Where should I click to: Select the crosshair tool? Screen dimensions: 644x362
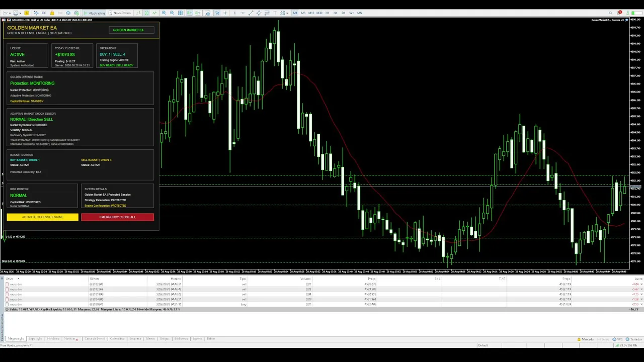pos(225,13)
